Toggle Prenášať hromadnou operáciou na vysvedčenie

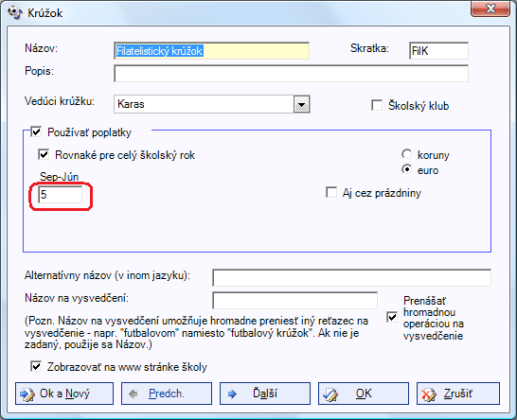(392, 318)
